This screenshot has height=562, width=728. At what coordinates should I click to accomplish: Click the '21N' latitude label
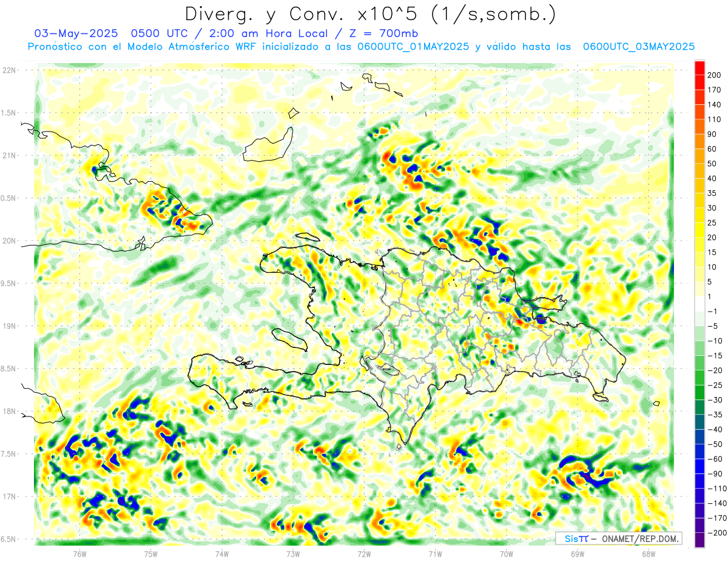(x=10, y=155)
